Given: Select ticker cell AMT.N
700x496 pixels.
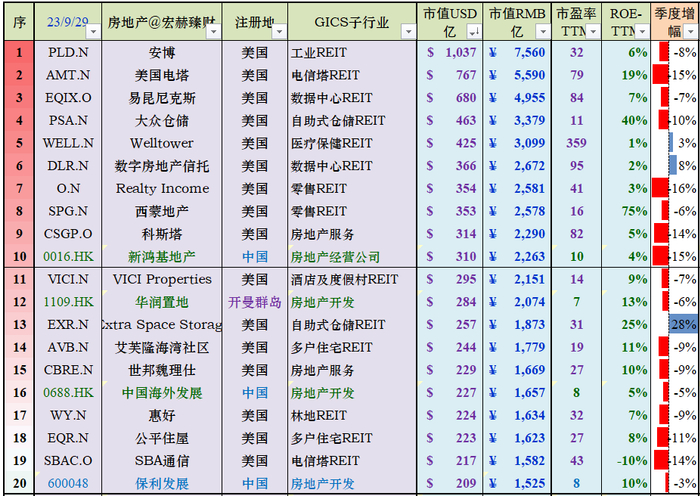Looking at the screenshot, I should 68,75.
